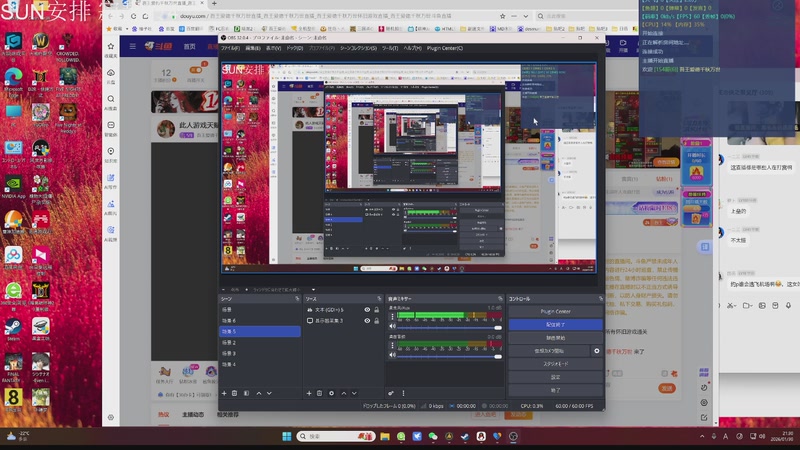Expand browser address bar dropdown chevron
This screenshot has height=450, width=800.
[526, 16]
